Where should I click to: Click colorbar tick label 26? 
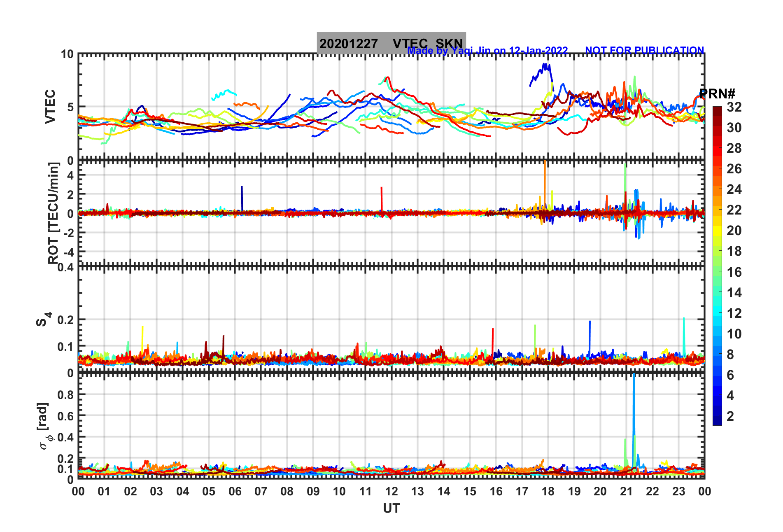point(734,169)
